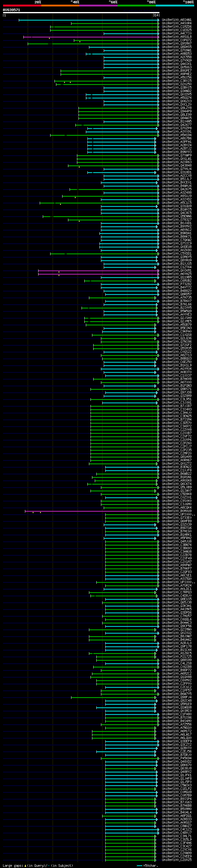
Task: Click hit label UniRef100_Q2JSA9
Action: coord(176,318)
